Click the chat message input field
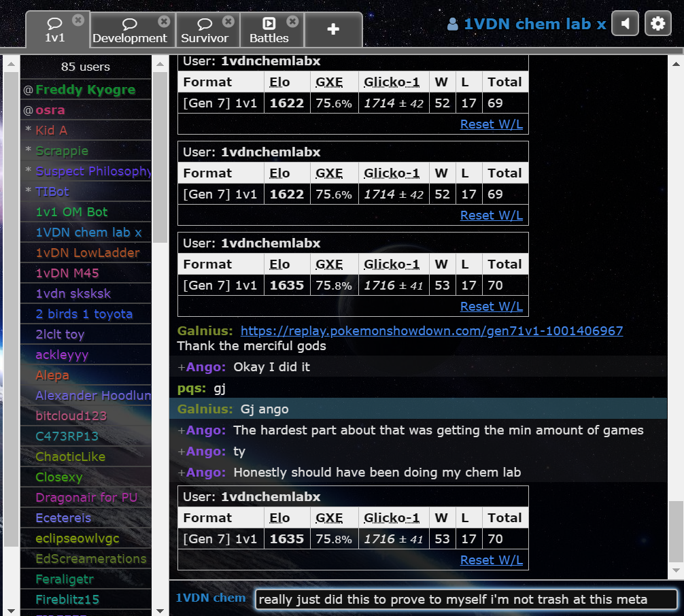Screen dimensions: 684x616 click(x=466, y=599)
